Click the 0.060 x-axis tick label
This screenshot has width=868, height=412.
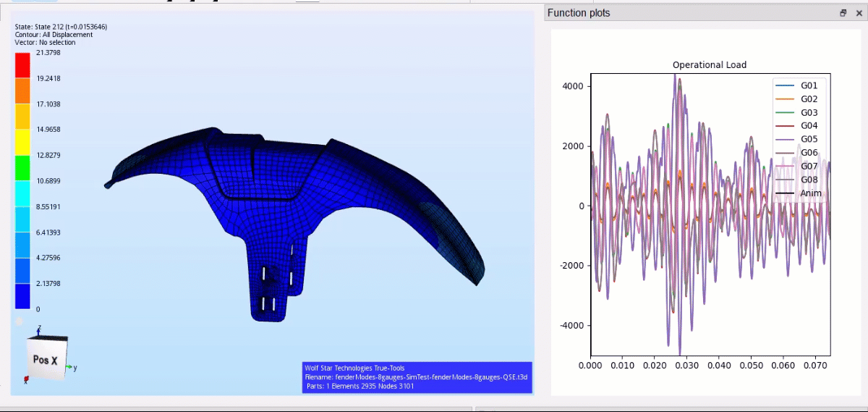tap(783, 366)
